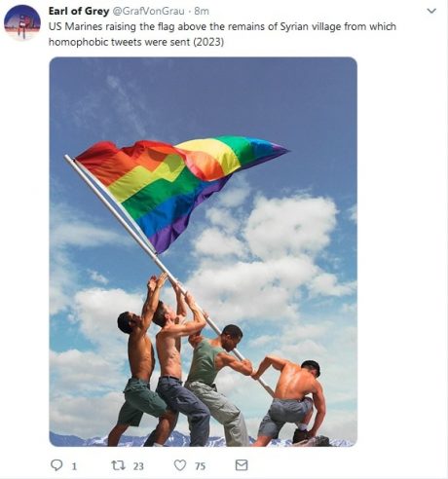Open the attached flag-raising photo

204,252
